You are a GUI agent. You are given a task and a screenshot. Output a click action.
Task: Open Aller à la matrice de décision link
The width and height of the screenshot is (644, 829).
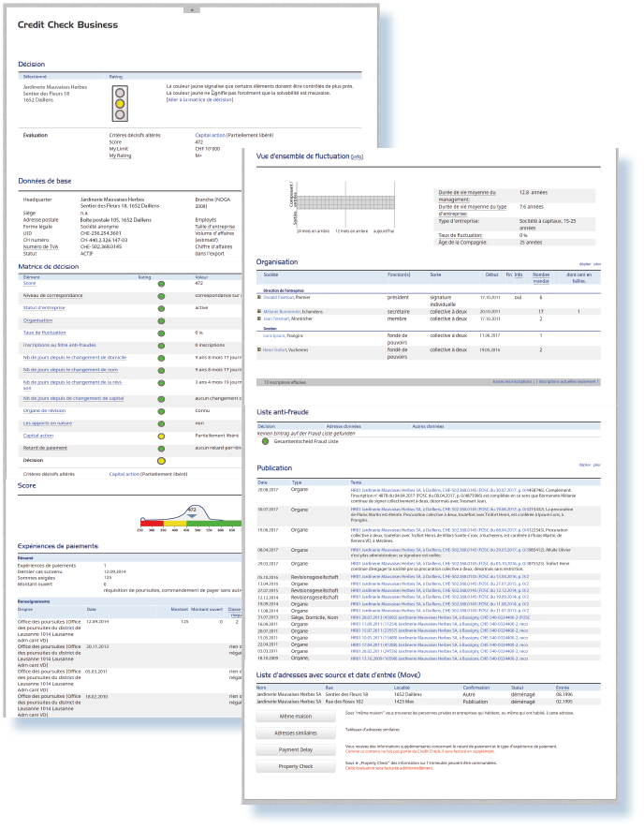199,99
